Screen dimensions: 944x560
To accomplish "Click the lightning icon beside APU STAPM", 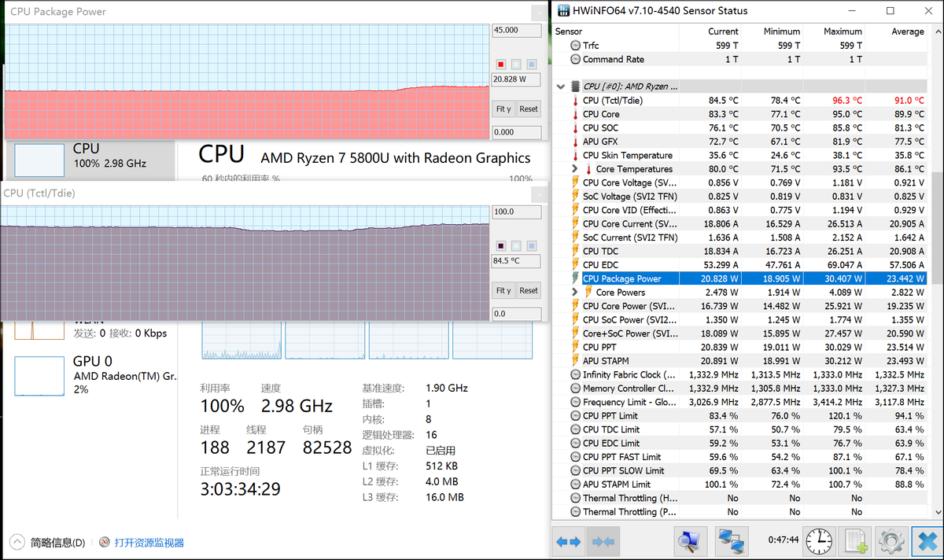I will [575, 361].
